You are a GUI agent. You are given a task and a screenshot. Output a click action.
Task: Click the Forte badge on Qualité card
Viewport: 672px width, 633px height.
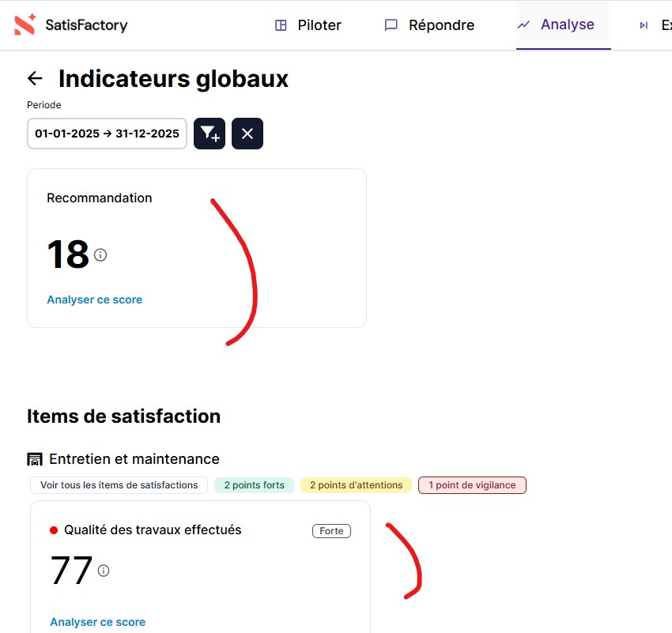pyautogui.click(x=331, y=531)
